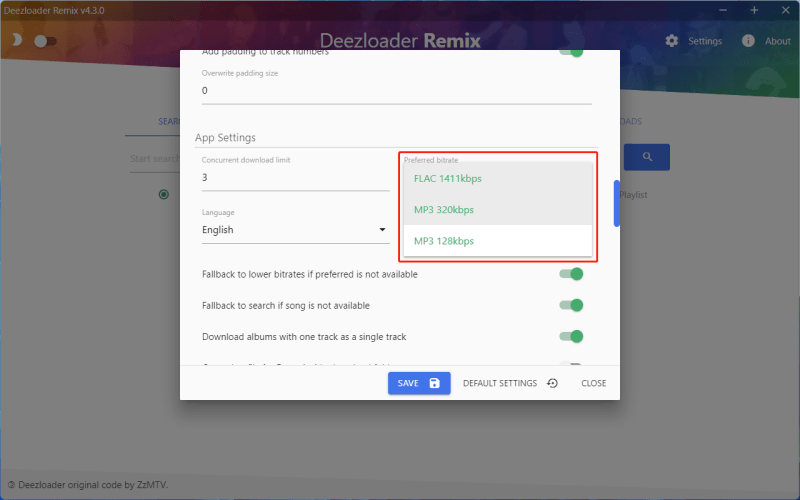Toggle the dark mode switch

tap(45, 41)
